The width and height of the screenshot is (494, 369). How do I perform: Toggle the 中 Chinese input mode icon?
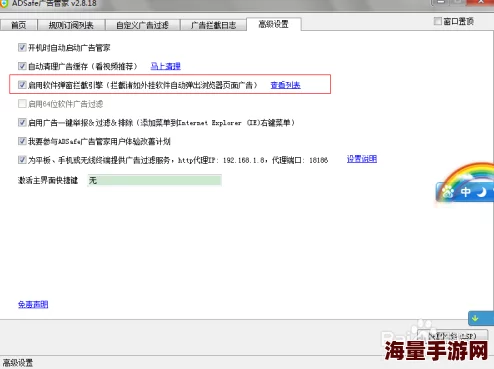click(x=466, y=192)
